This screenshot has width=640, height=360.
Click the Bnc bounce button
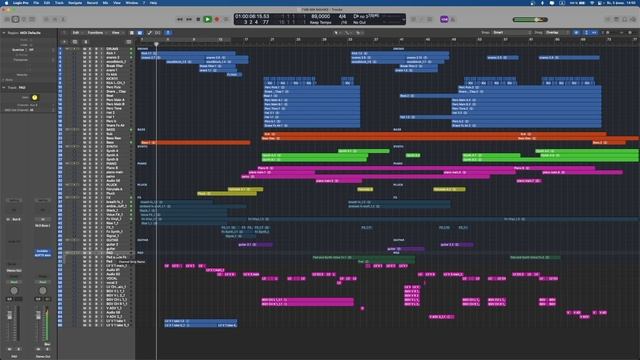pos(47,344)
